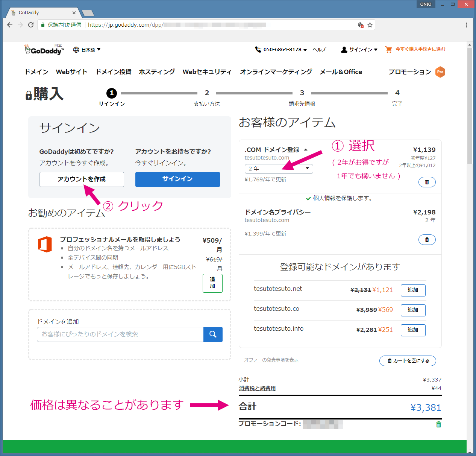Click step 3 請求先情報 in the progress bar
This screenshot has height=456, width=476.
click(302, 98)
